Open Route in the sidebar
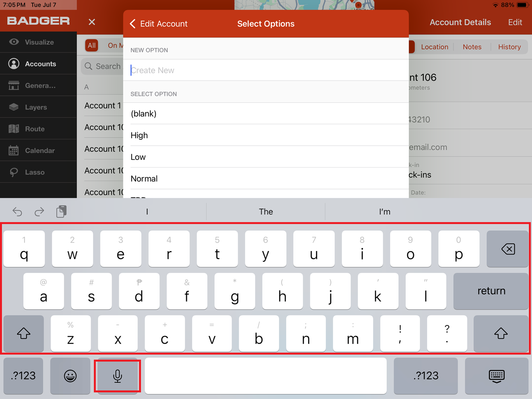This screenshot has height=399, width=532. coord(39,129)
